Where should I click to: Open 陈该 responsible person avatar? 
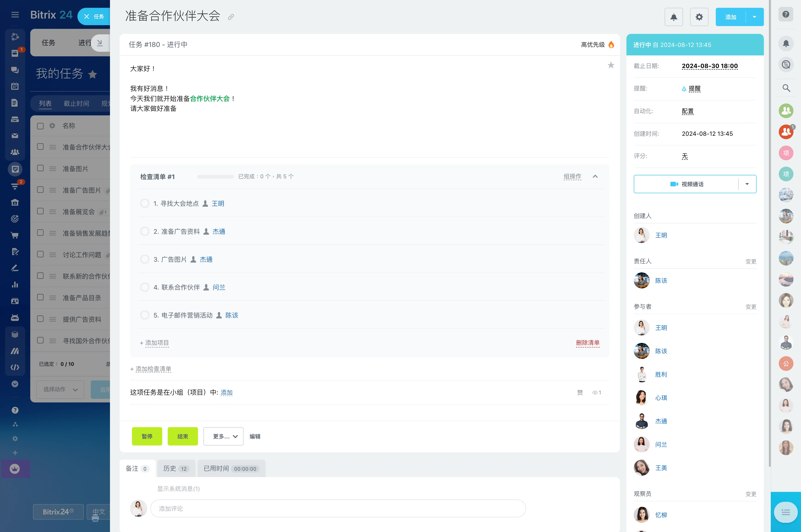click(641, 281)
